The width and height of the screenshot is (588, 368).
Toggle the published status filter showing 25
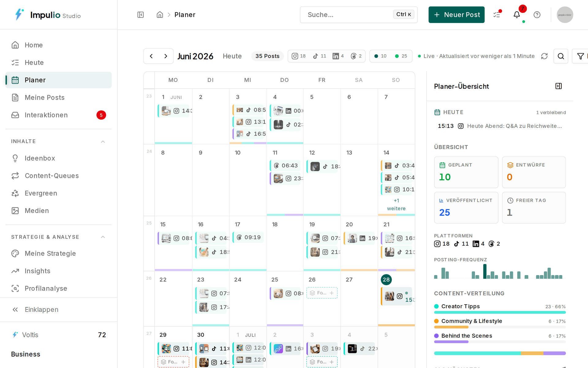[x=401, y=56]
